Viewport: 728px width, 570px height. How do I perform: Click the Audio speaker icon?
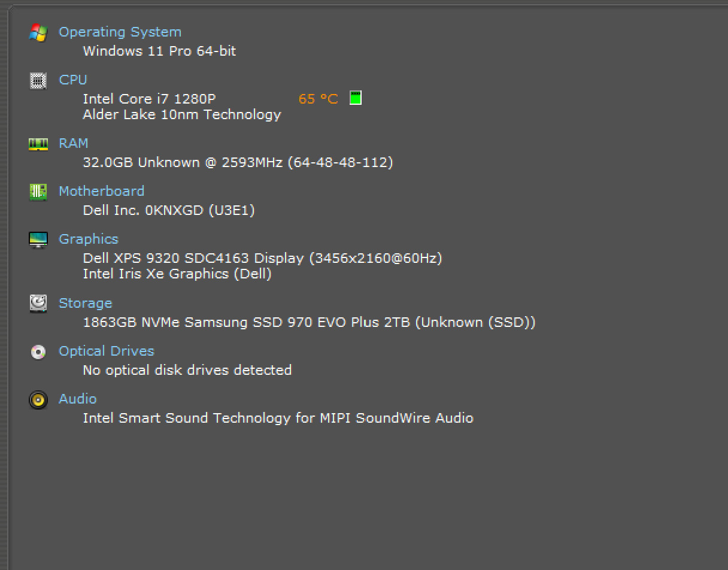click(38, 399)
